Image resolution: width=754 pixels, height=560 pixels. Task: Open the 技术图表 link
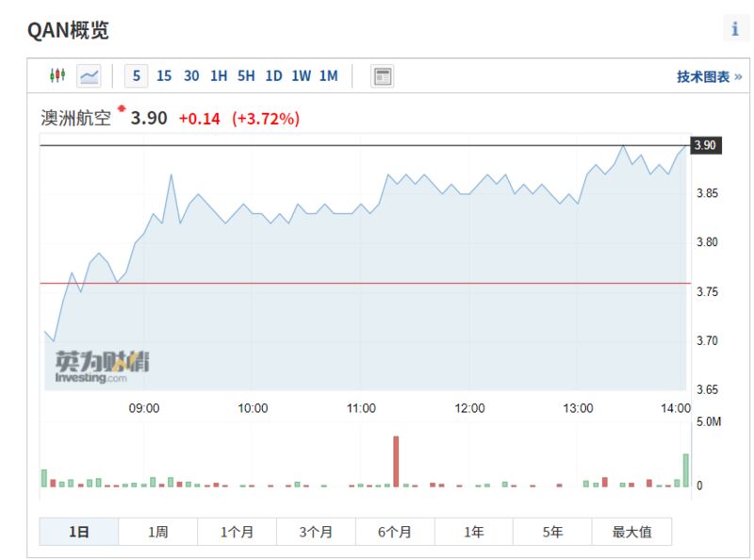pyautogui.click(x=710, y=76)
